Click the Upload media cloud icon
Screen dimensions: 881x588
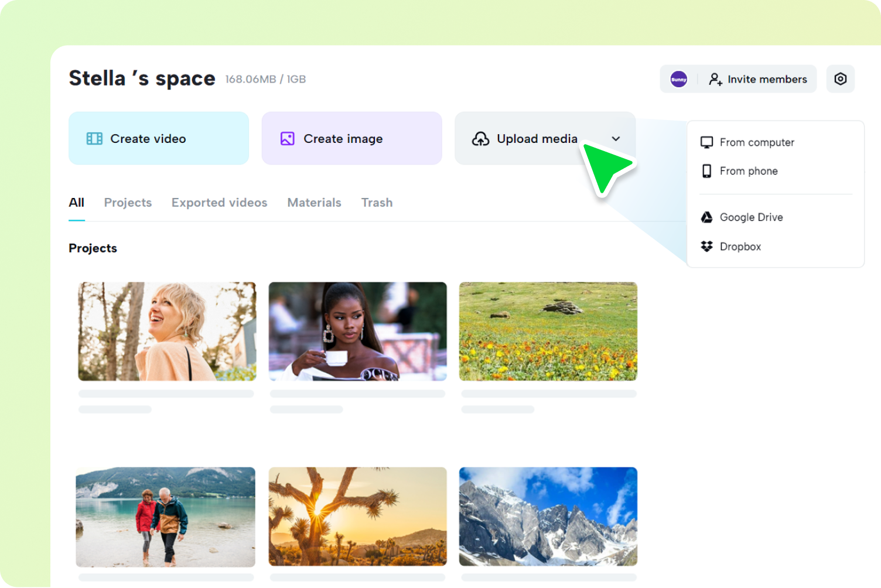pyautogui.click(x=480, y=139)
